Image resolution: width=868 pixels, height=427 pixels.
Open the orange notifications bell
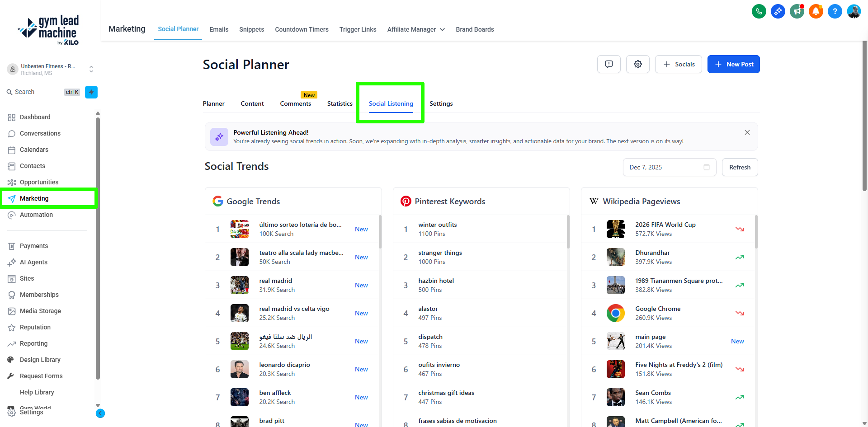[816, 11]
